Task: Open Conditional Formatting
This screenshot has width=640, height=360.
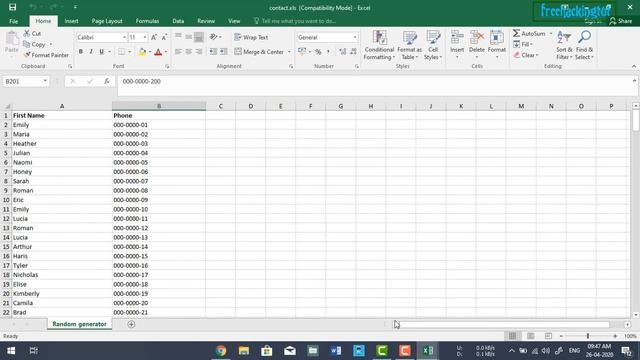Action: click(379, 45)
